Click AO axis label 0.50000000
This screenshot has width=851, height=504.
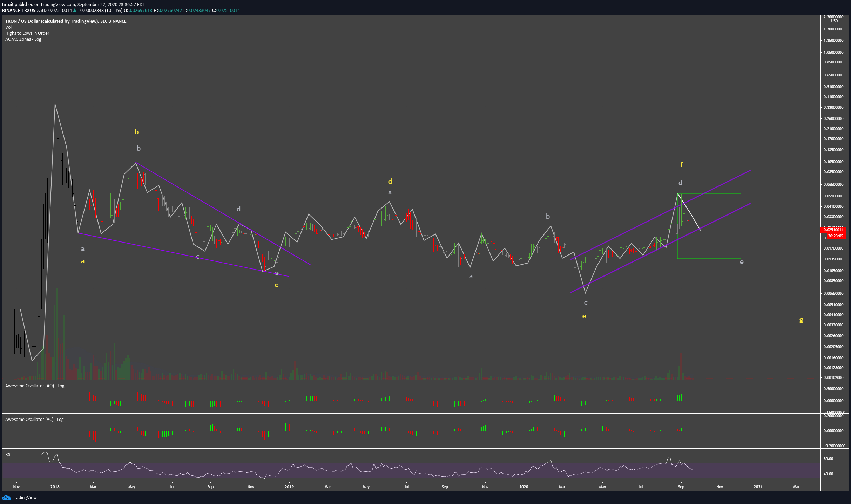click(x=833, y=389)
